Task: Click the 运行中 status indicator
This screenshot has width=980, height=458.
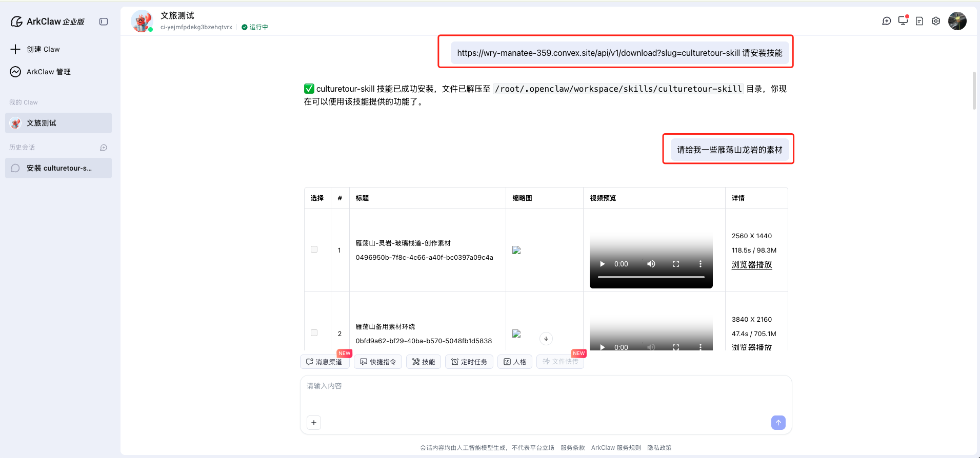Action: click(255, 27)
